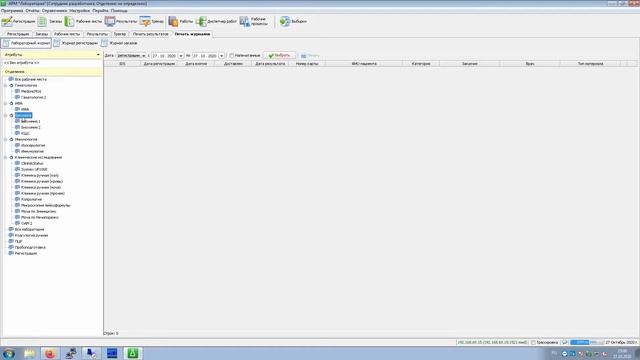Collapse the ИФА tree node
This screenshot has height=360, width=640.
pos(6,104)
